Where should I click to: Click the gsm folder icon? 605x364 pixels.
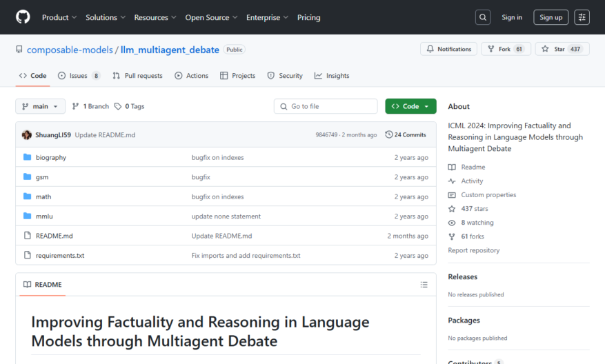27,176
